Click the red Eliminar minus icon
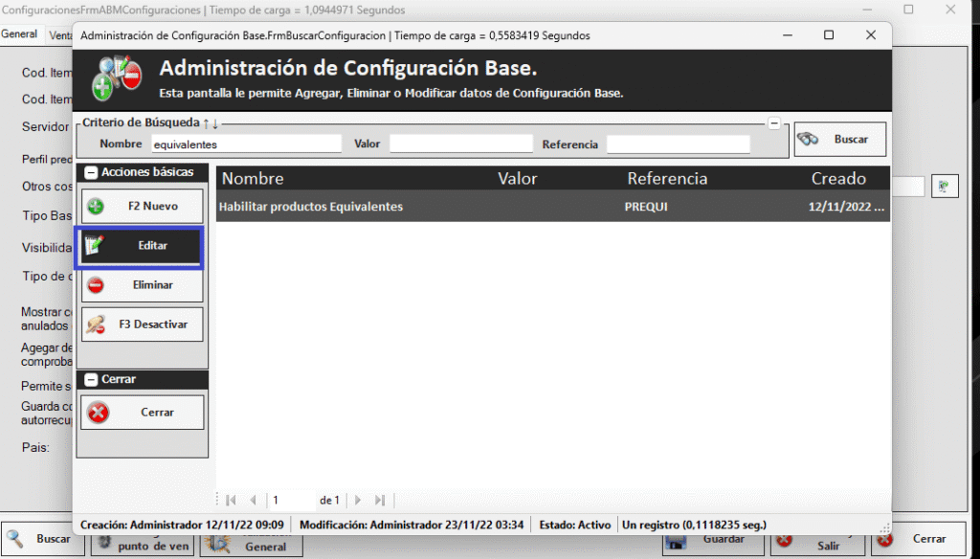980x559 pixels. pyautogui.click(x=96, y=285)
